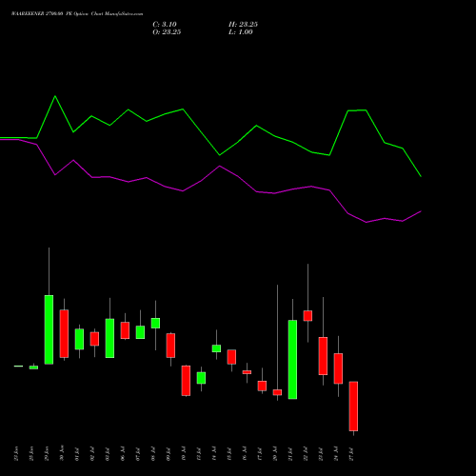Image resolution: width=476 pixels, height=476 pixels.
Task: Click the red candle above 27 Jul
Action: point(353,407)
